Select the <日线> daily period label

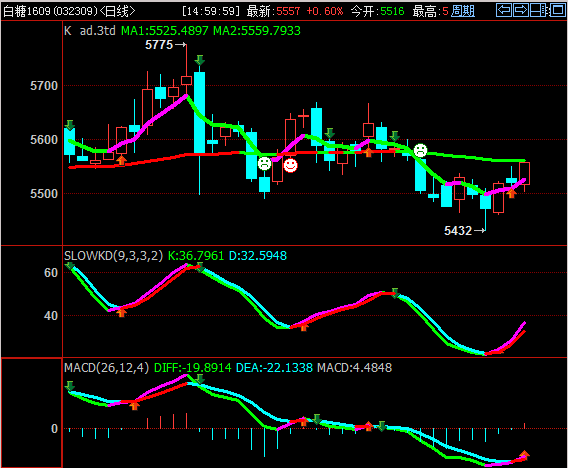click(117, 11)
